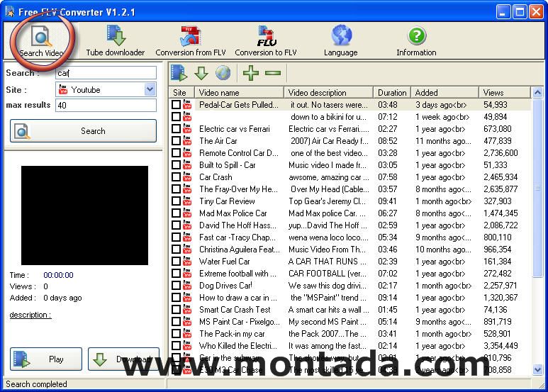Click the green plus icon
Image resolution: width=548 pixels, height=392 pixels.
(x=251, y=73)
